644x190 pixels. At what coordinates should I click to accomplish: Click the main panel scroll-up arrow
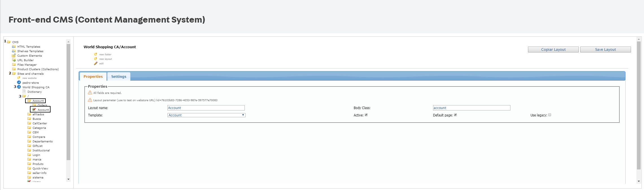(x=639, y=39)
